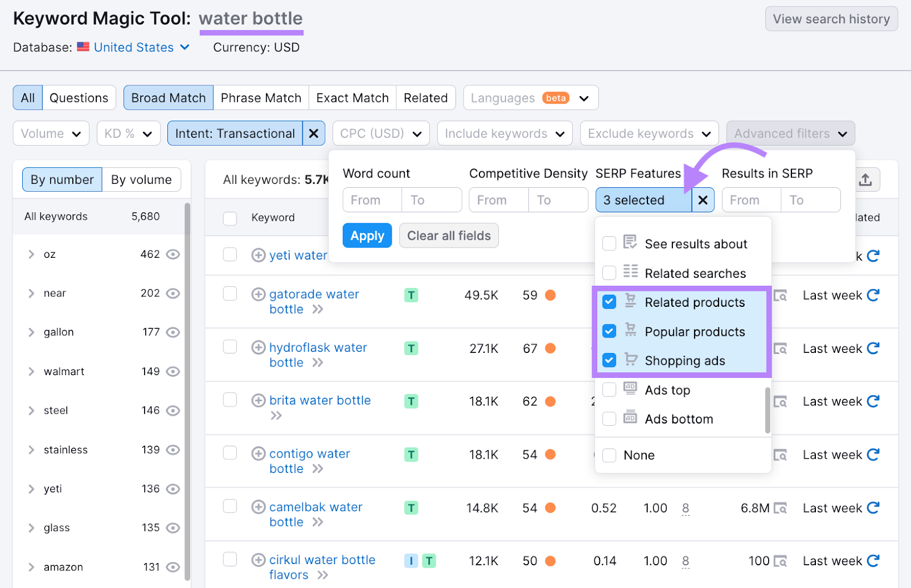Screen dimensions: 911x588
Task: Select the gatorade water bottle row checkbox
Action: tap(229, 294)
